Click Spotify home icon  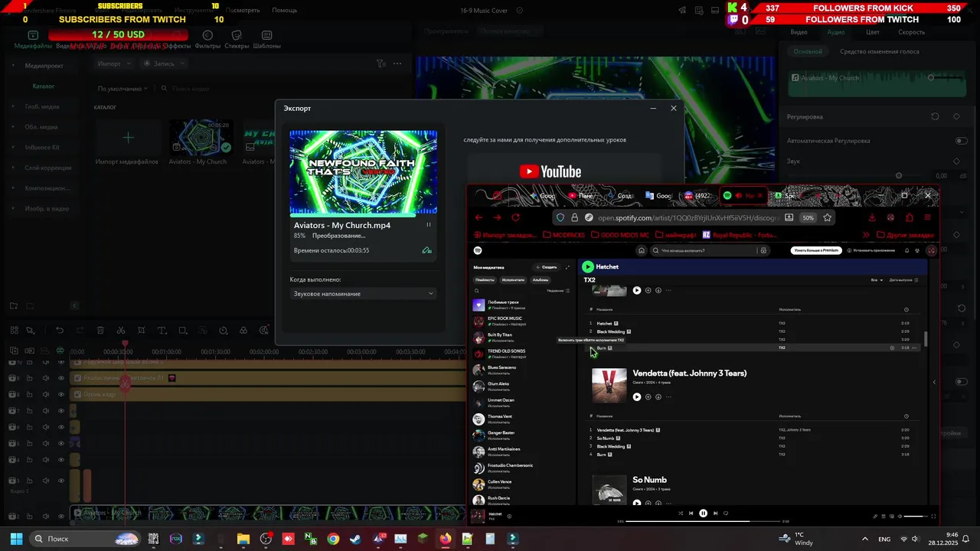click(642, 250)
